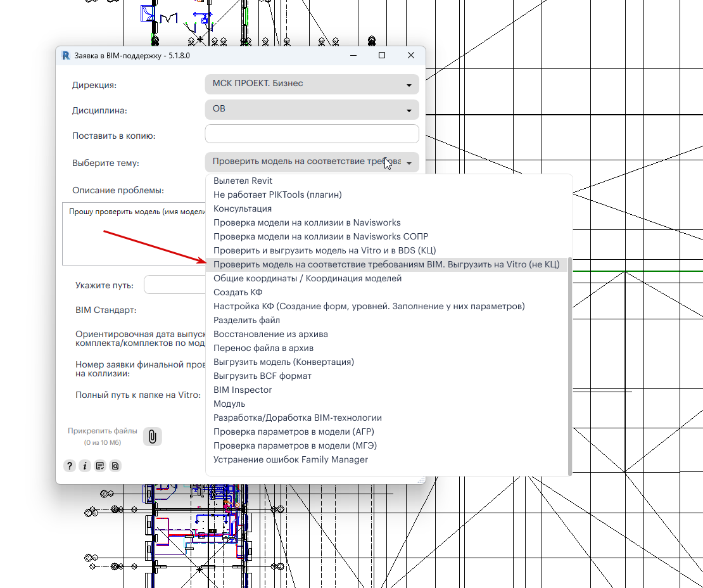The height and width of the screenshot is (588, 703).
Task: Select 'BIM Inspector' option
Action: [x=243, y=390]
